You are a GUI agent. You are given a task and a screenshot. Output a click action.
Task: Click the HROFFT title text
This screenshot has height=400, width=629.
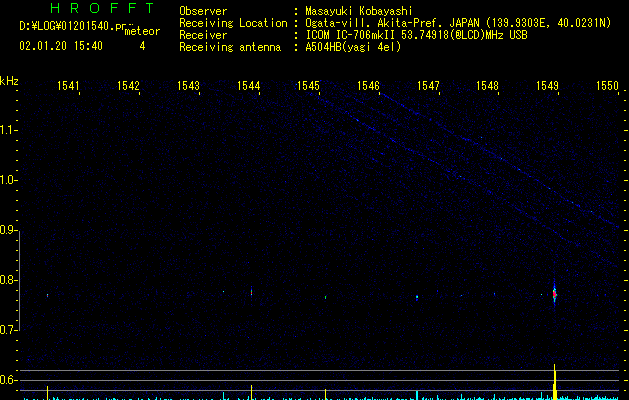(102, 8)
